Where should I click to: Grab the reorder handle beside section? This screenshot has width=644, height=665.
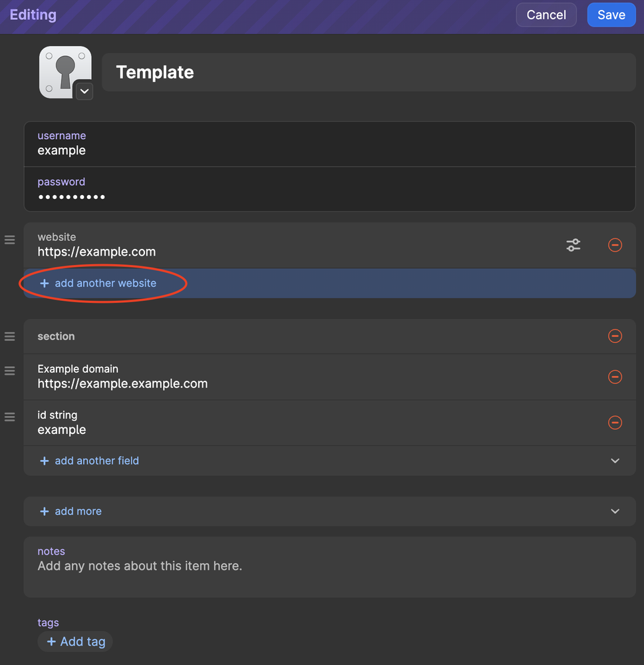(10, 337)
